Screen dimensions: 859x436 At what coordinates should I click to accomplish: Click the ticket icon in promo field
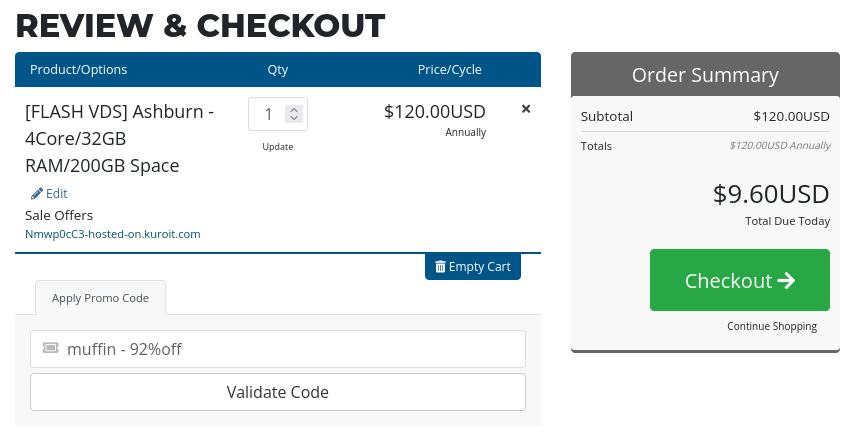pos(50,348)
